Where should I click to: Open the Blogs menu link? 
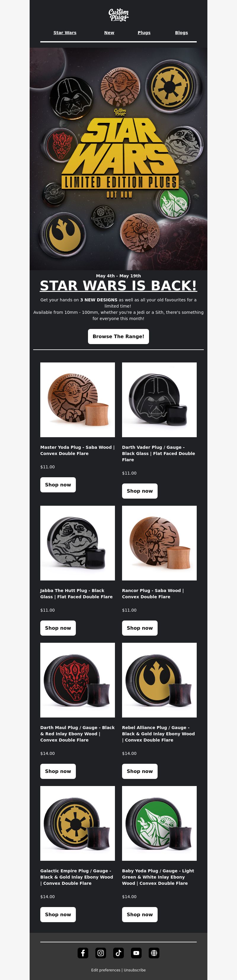pyautogui.click(x=182, y=33)
